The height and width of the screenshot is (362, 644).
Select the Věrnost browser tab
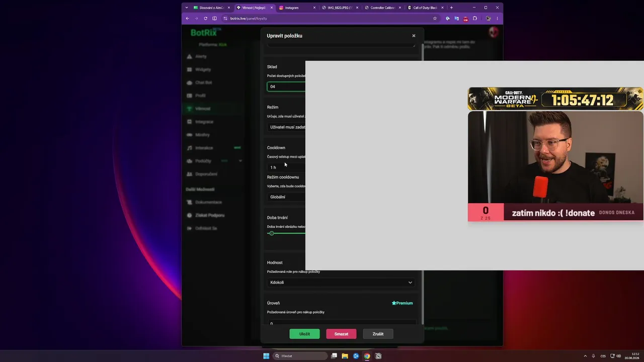254,8
